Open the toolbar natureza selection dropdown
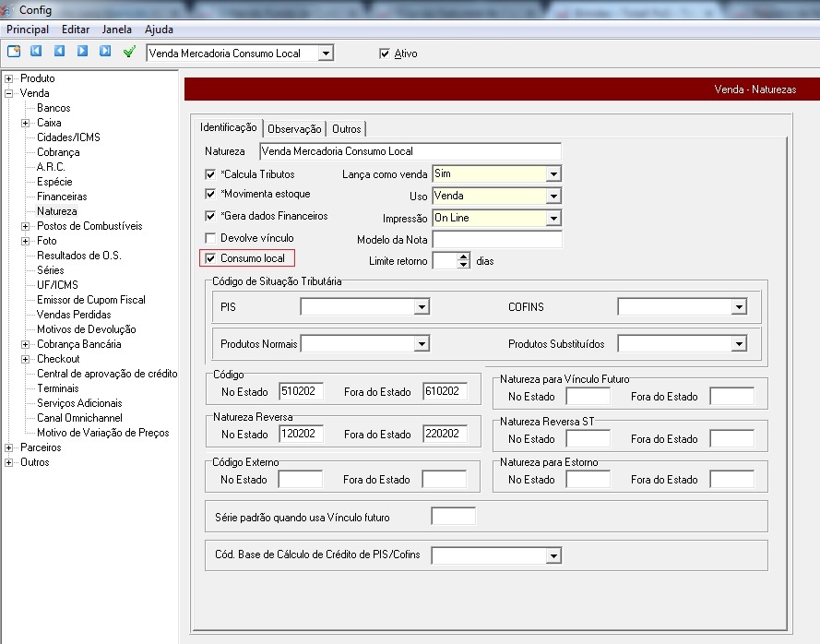The width and height of the screenshot is (820, 644). point(326,54)
